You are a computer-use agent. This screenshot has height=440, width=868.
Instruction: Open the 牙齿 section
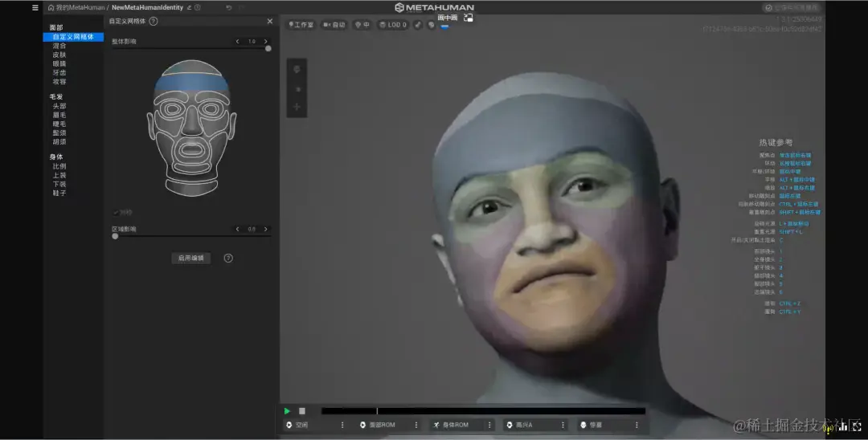click(x=59, y=72)
